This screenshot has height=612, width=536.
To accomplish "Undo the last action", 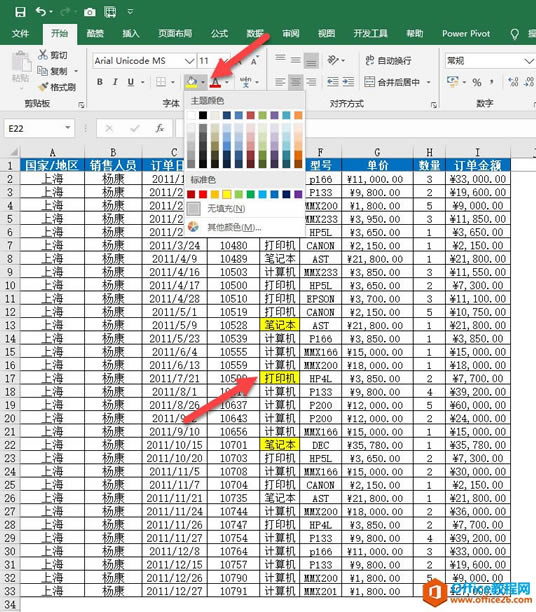I will click(41, 12).
